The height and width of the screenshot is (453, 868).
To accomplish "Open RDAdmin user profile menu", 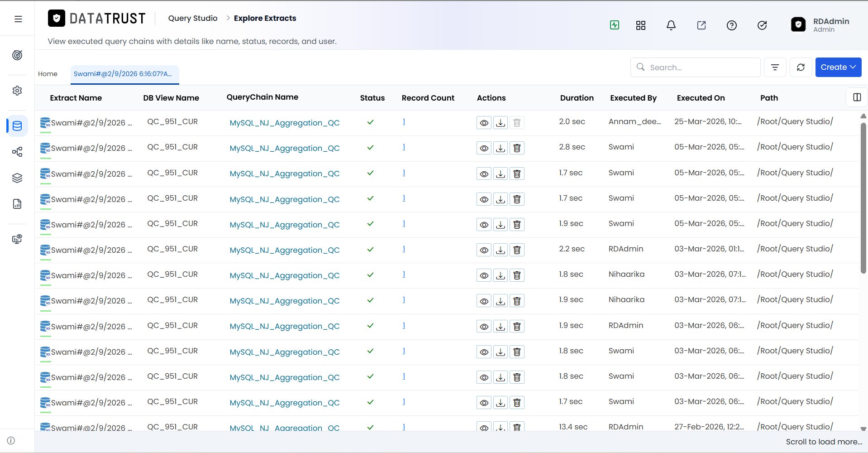I will (x=820, y=25).
